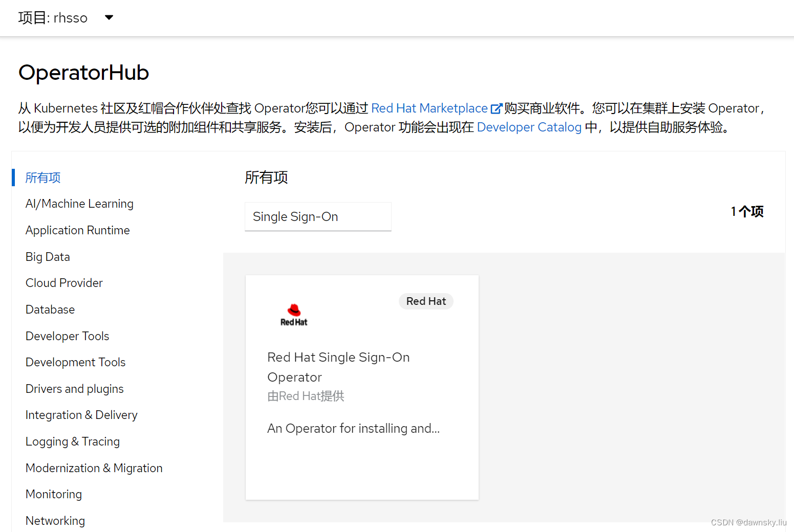Click the 由Red Hat提供 provider text
The width and height of the screenshot is (794, 532).
pyautogui.click(x=306, y=396)
